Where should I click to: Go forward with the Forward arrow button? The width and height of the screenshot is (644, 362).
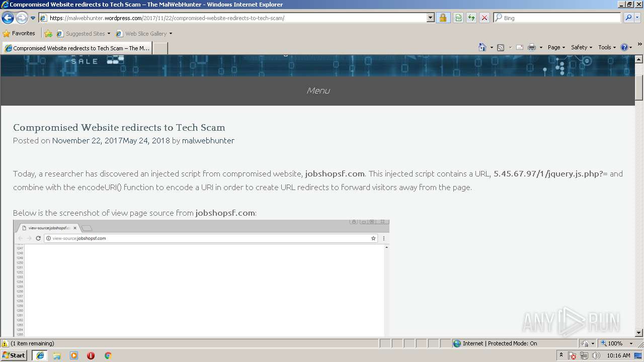(22, 18)
